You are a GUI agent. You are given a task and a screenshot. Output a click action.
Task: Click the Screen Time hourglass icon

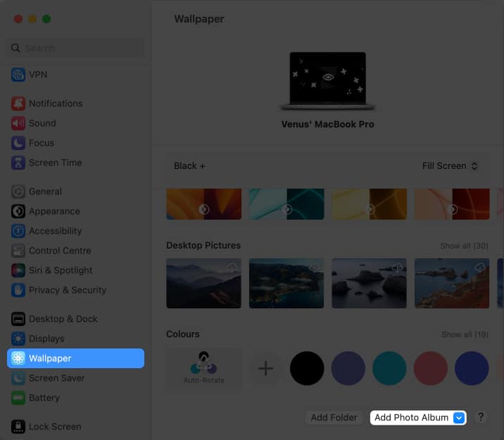click(18, 163)
